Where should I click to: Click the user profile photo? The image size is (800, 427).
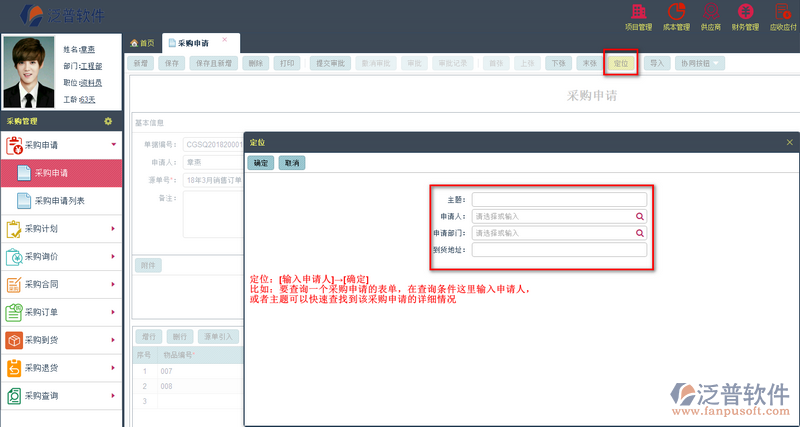pos(29,72)
